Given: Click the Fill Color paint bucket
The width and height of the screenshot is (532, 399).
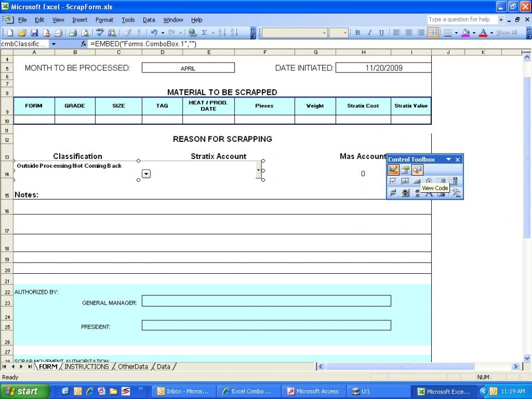Looking at the screenshot, I should coord(466,33).
